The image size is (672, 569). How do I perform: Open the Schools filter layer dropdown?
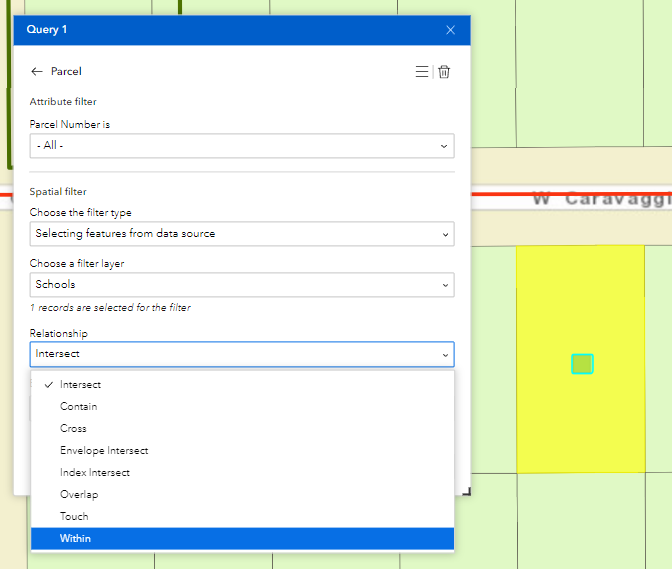click(x=242, y=285)
